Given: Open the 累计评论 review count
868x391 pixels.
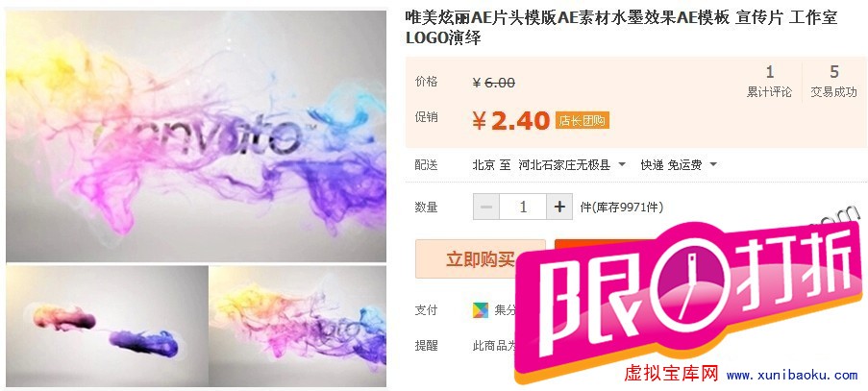Looking at the screenshot, I should (769, 82).
